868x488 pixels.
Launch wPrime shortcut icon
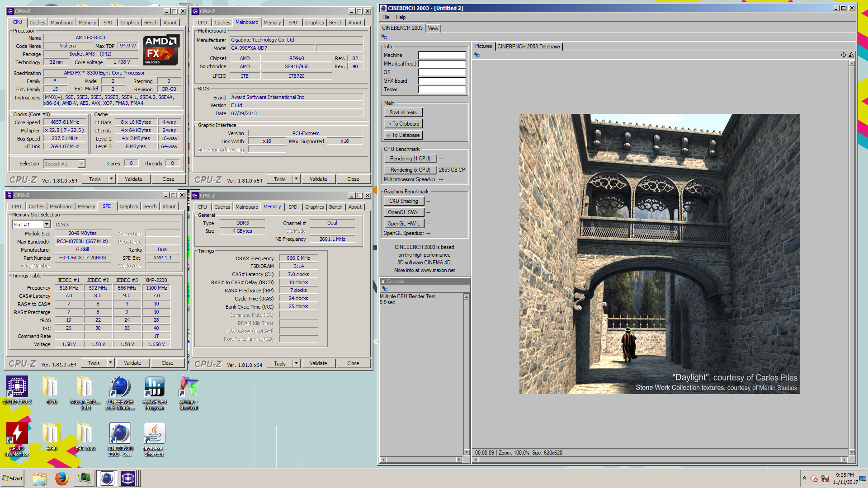coord(189,392)
